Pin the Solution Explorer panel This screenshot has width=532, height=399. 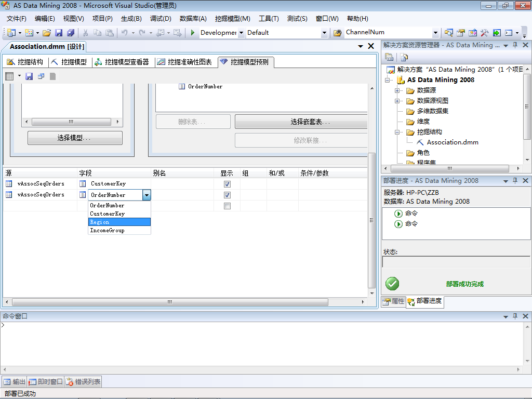[515, 45]
